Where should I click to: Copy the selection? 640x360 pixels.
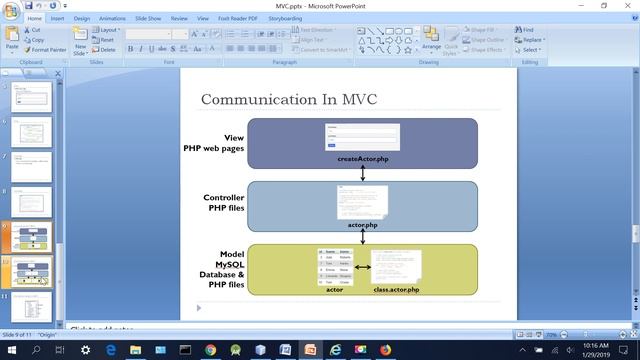pos(34,40)
